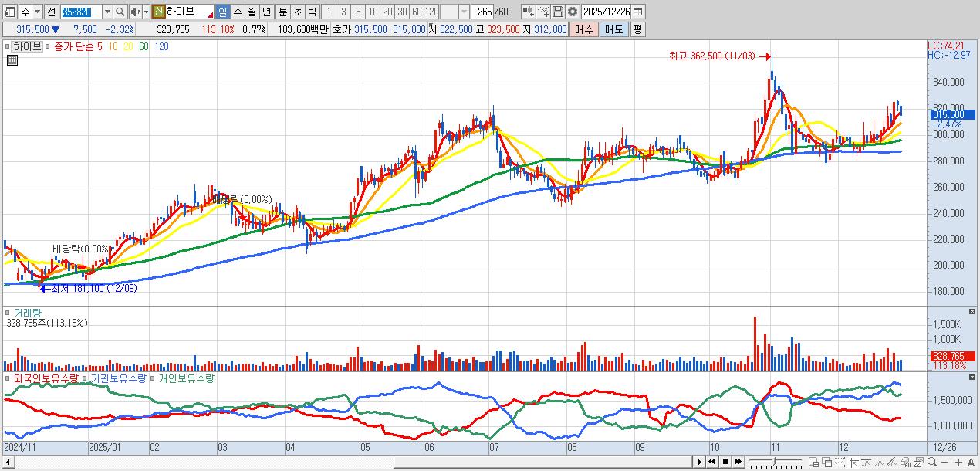Click the grid table icon below the legend
980x471 pixels.
pos(12,60)
